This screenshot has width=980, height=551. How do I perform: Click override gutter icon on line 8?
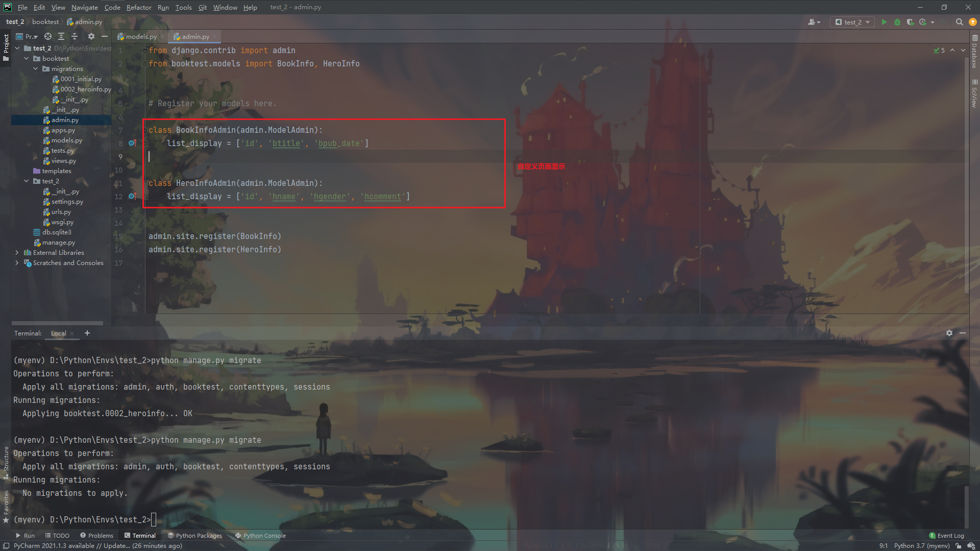coord(132,143)
